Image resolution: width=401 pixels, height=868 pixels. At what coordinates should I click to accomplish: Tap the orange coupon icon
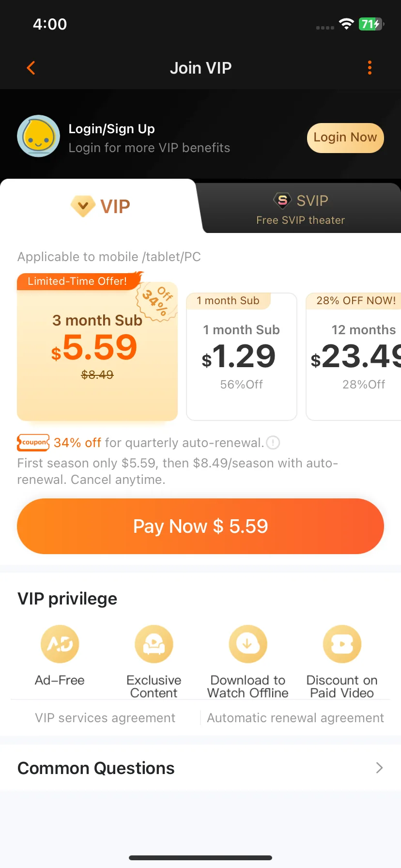33,442
